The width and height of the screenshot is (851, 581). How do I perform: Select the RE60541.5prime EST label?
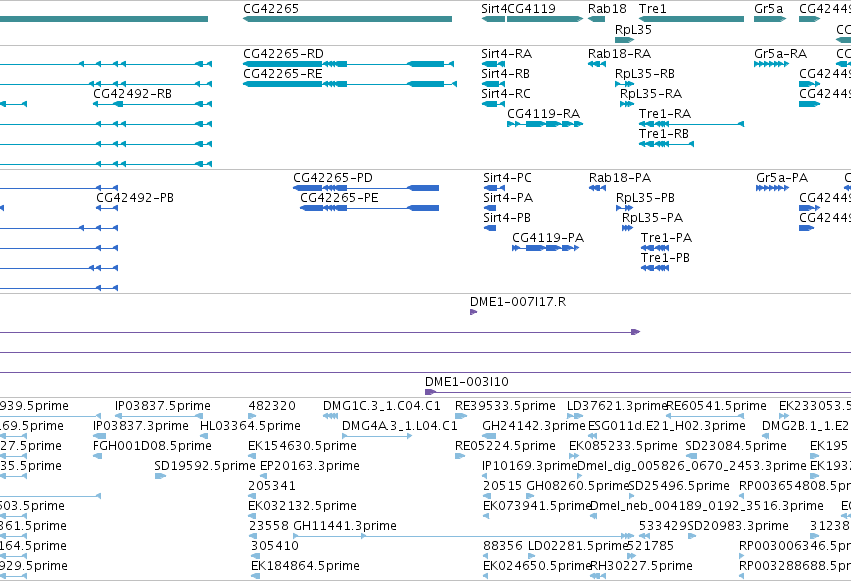(716, 406)
